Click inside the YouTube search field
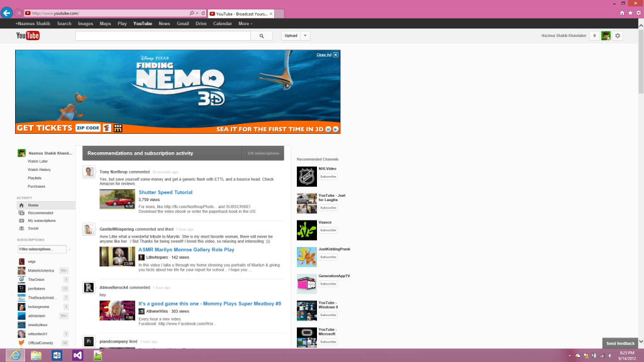The image size is (644, 362). click(x=163, y=36)
